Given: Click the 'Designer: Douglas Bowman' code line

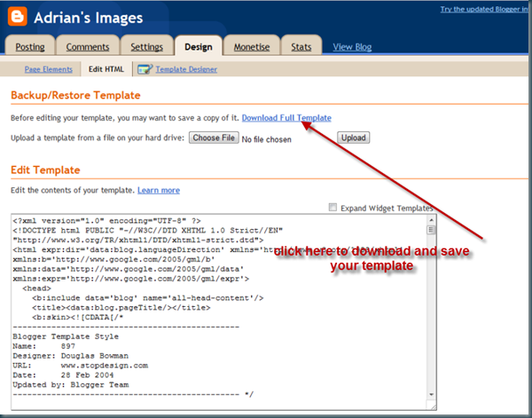Looking at the screenshot, I should (71, 356).
